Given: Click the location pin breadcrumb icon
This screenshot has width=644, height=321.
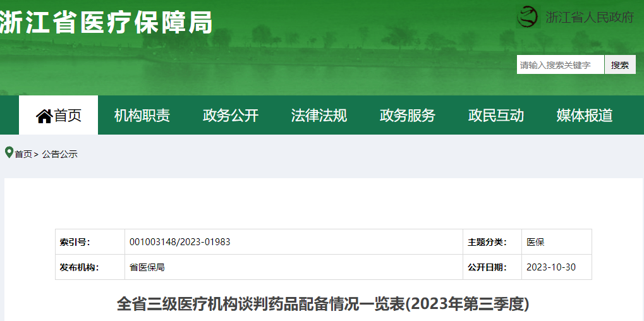Looking at the screenshot, I should click(x=9, y=153).
